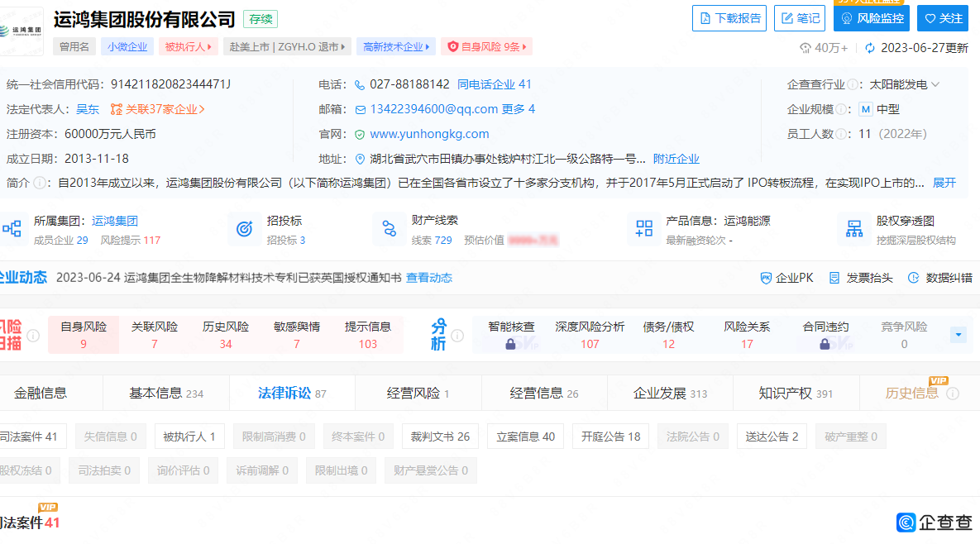Screen dimensions: 980x544
Task: Click the 产品信息 grid icon
Action: pyautogui.click(x=644, y=228)
